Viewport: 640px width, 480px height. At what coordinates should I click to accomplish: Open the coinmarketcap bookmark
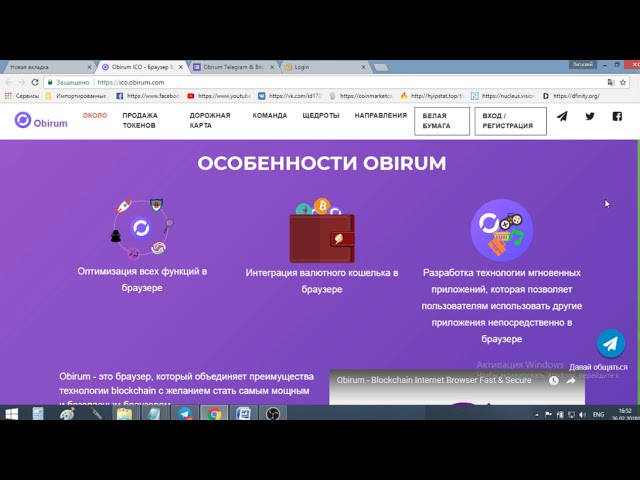click(361, 96)
